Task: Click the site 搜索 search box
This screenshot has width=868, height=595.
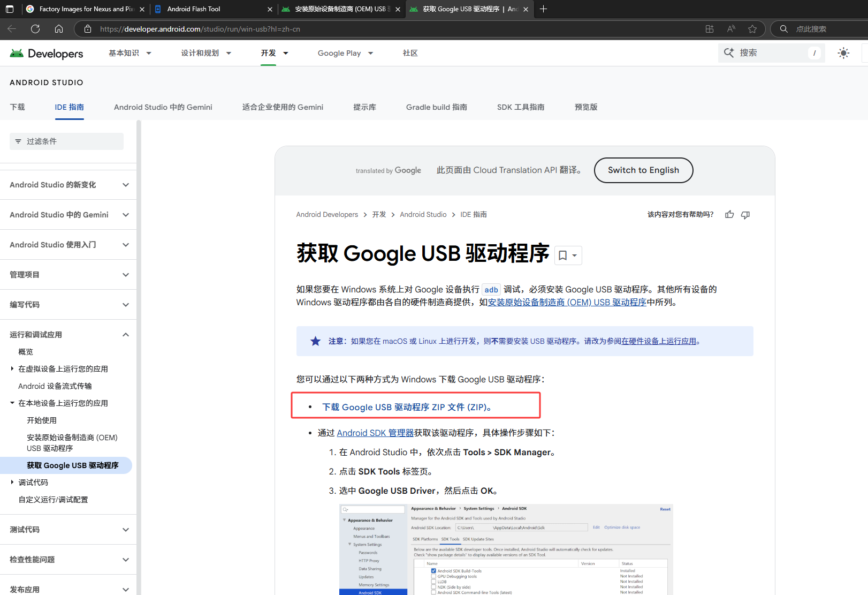Action: (x=771, y=52)
